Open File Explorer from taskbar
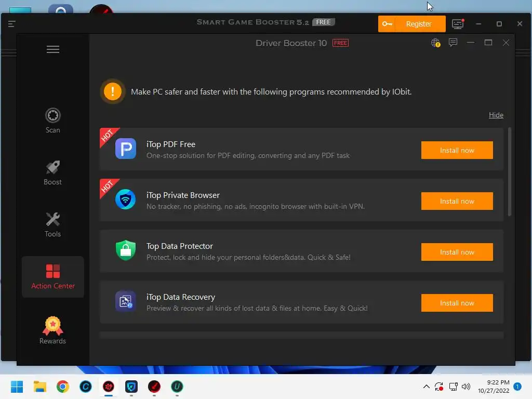Screen dimensions: 532x399 pos(39,387)
